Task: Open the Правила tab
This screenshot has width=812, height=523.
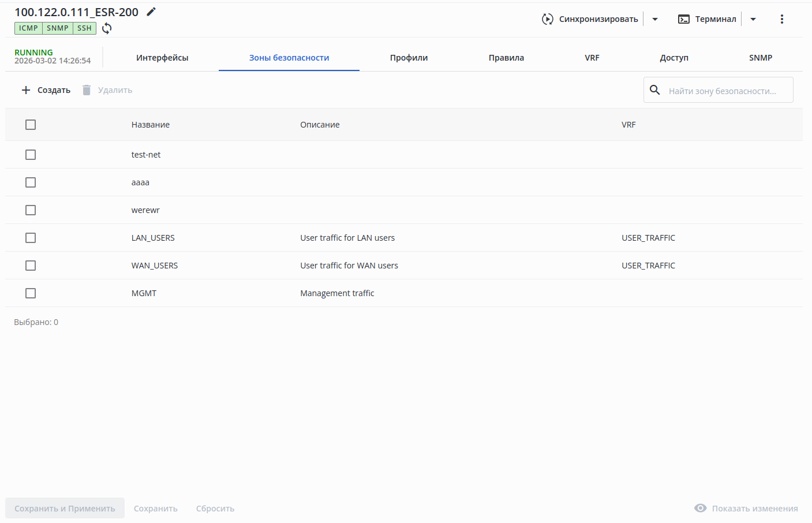Action: (506, 58)
